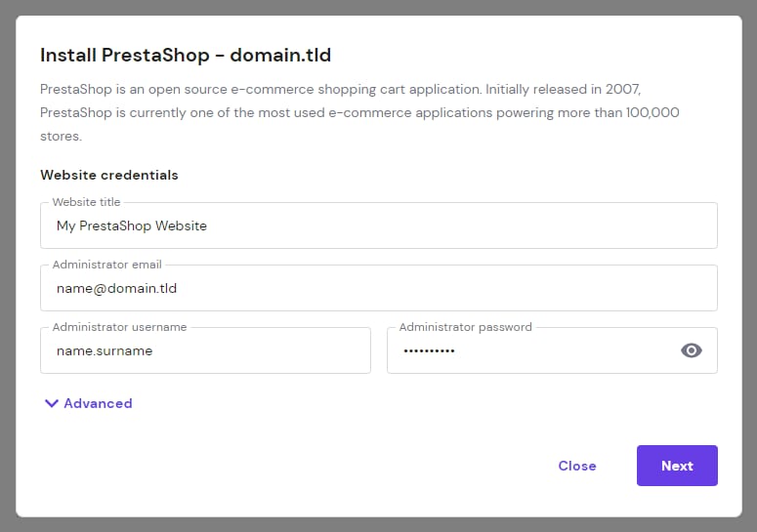The height and width of the screenshot is (532, 757).
Task: Expand the Advanced section chevron
Action: click(52, 403)
